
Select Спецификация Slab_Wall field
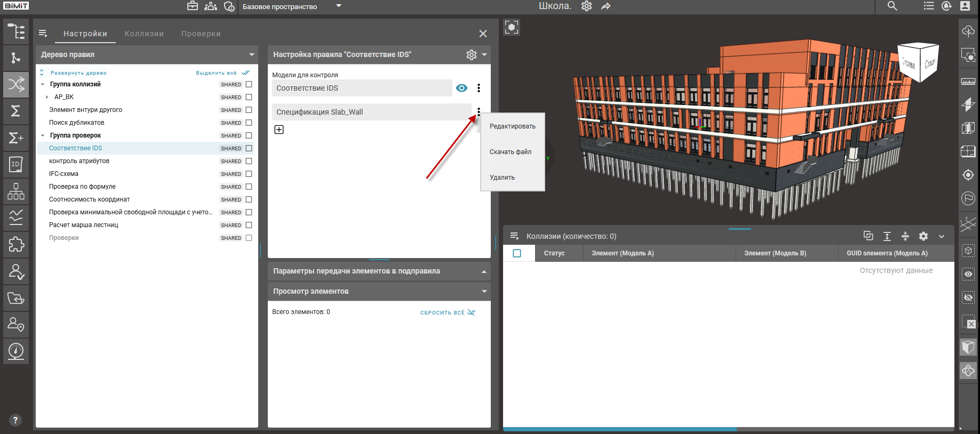click(x=371, y=112)
